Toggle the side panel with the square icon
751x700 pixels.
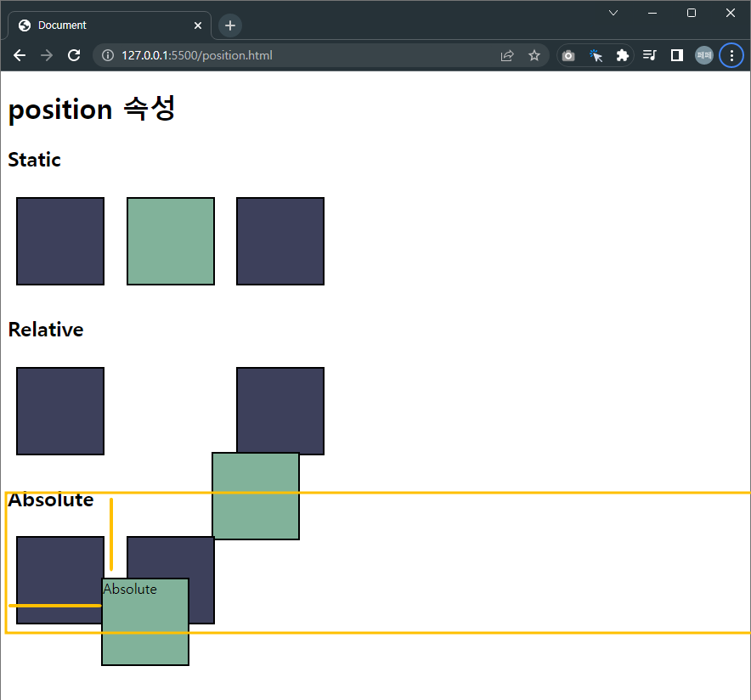[676, 54]
